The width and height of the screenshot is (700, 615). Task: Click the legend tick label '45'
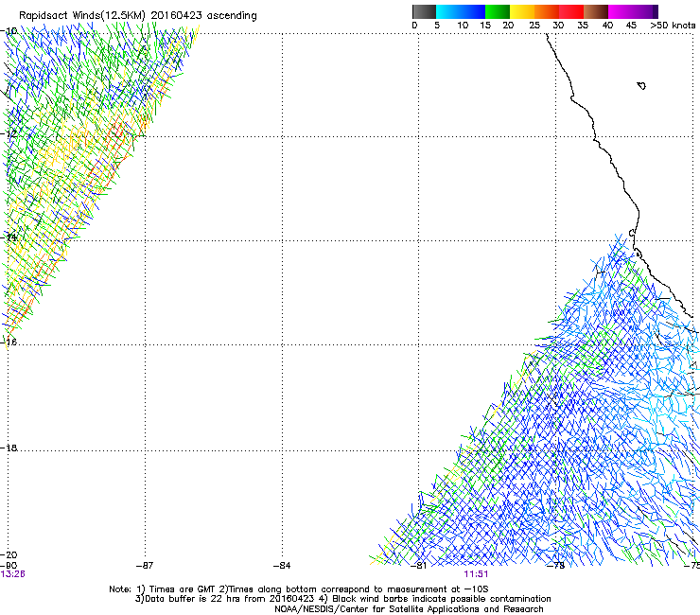pyautogui.click(x=631, y=26)
